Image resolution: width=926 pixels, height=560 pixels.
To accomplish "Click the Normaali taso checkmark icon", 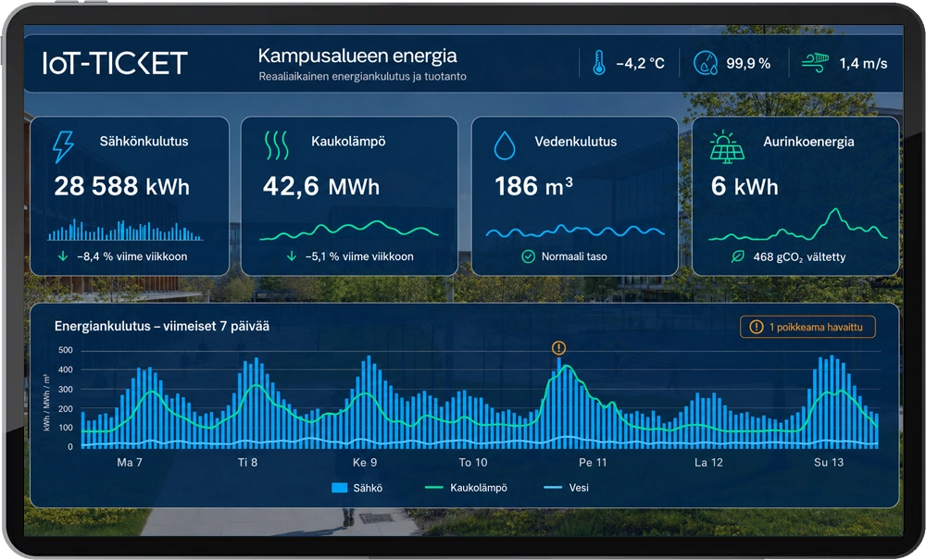I will [x=528, y=256].
